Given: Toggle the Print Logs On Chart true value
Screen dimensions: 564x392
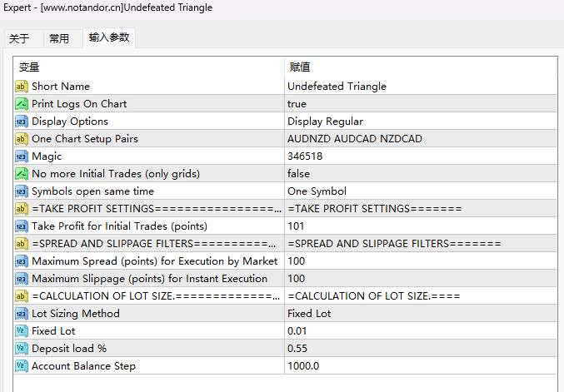Looking at the screenshot, I should pyautogui.click(x=297, y=104).
